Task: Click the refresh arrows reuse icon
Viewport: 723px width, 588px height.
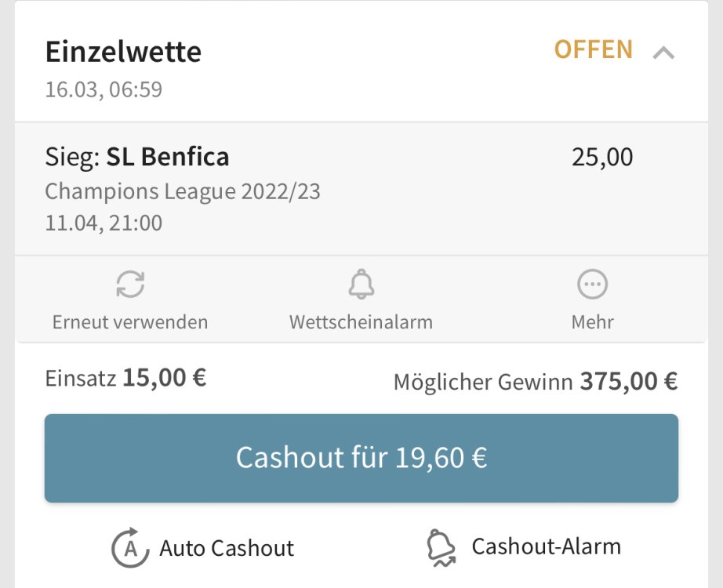Action: point(130,284)
